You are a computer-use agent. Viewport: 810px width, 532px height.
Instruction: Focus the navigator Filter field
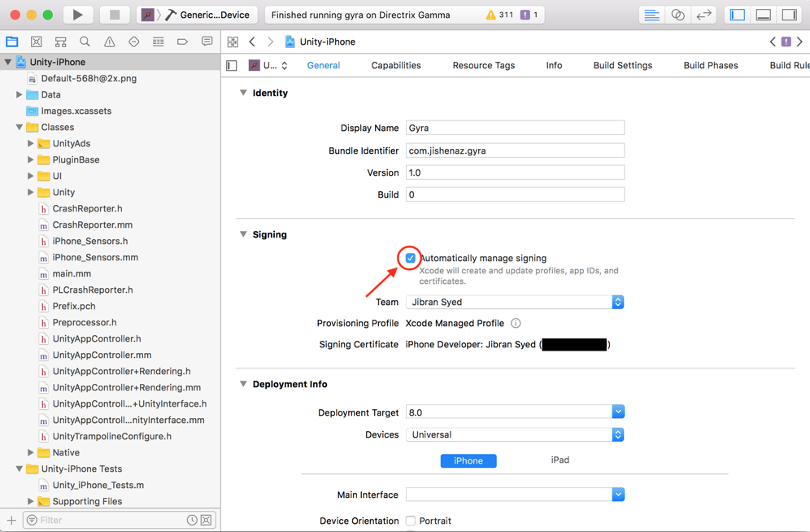(120, 520)
